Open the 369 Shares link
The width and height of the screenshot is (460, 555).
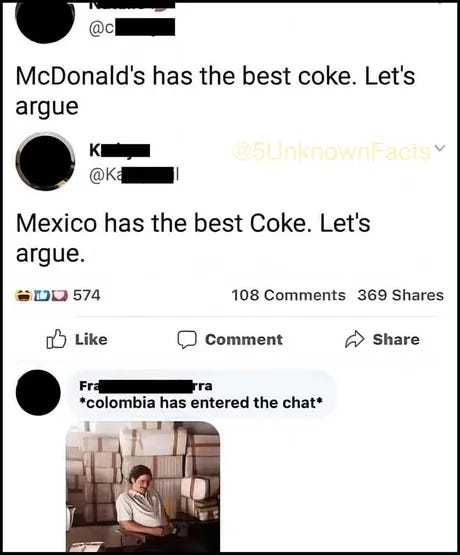pyautogui.click(x=400, y=295)
